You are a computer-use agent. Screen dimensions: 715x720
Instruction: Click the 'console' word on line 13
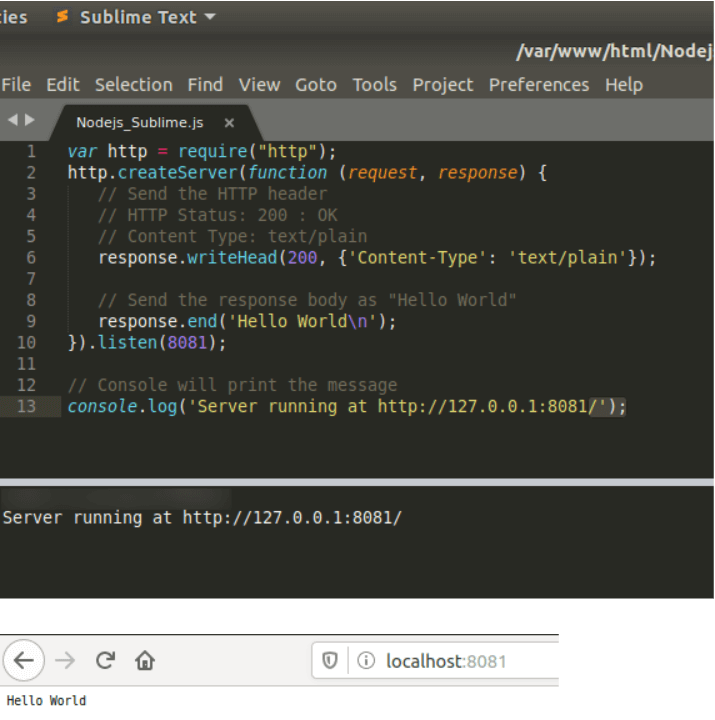pos(102,406)
